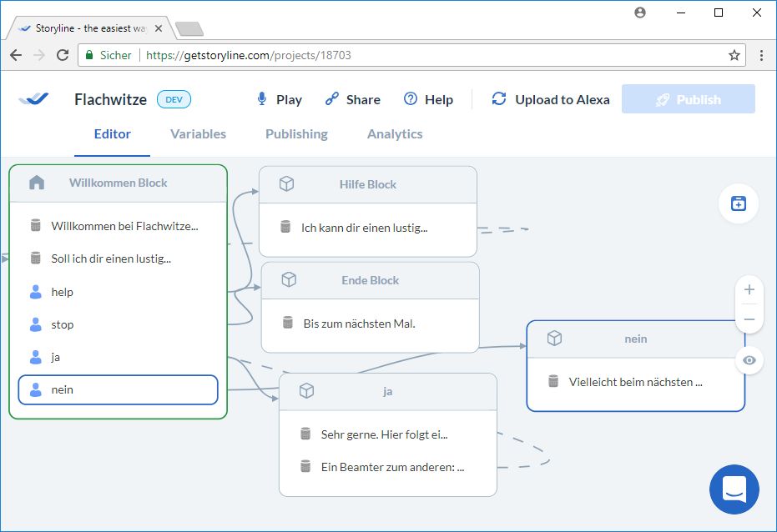Screen dimensions: 777x532
Task: Bookmark this page with star icon
Action: tap(734, 55)
